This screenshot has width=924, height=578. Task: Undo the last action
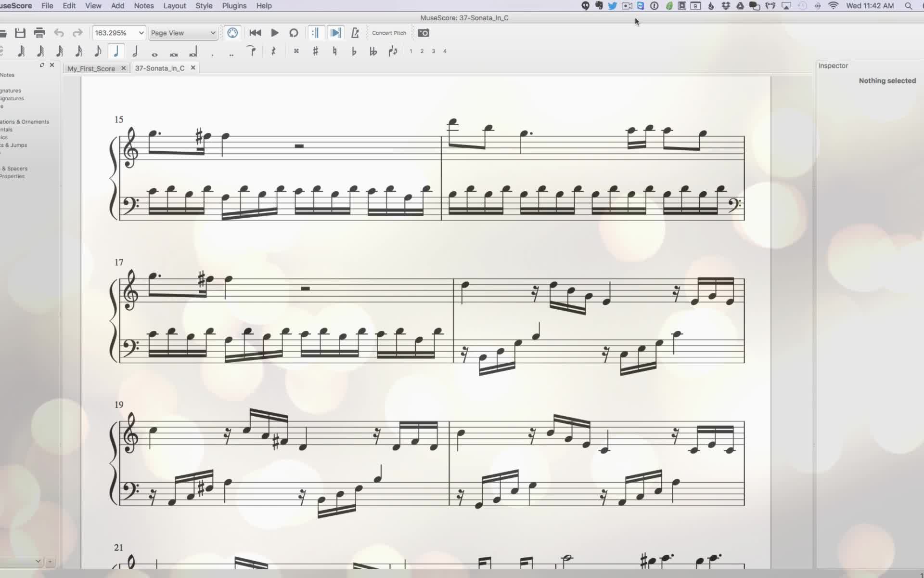point(59,33)
